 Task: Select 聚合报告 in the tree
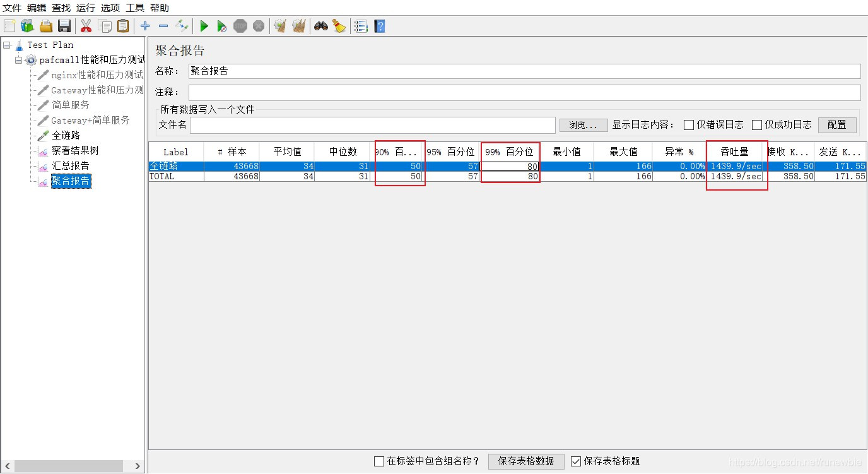tap(71, 182)
